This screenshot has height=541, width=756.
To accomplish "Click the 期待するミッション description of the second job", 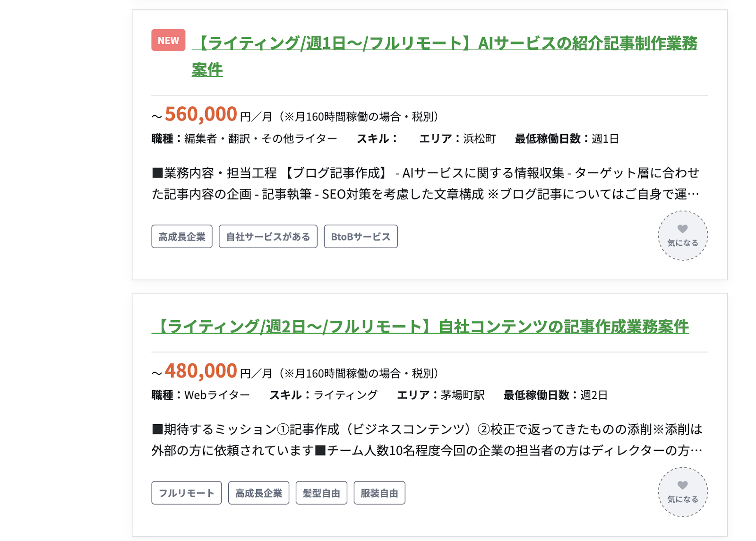I will [427, 440].
